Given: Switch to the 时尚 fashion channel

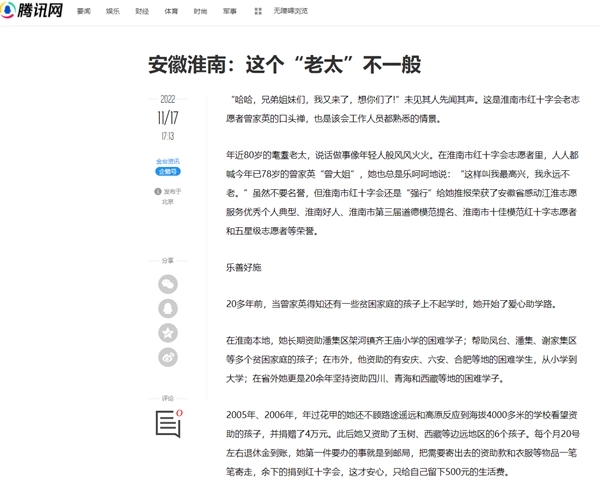Looking at the screenshot, I should click(x=200, y=11).
